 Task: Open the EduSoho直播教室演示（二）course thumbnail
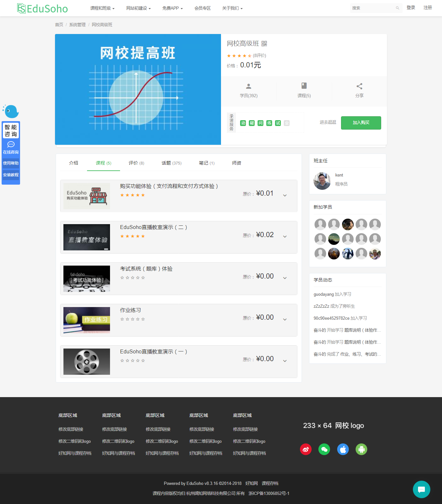pos(87,237)
